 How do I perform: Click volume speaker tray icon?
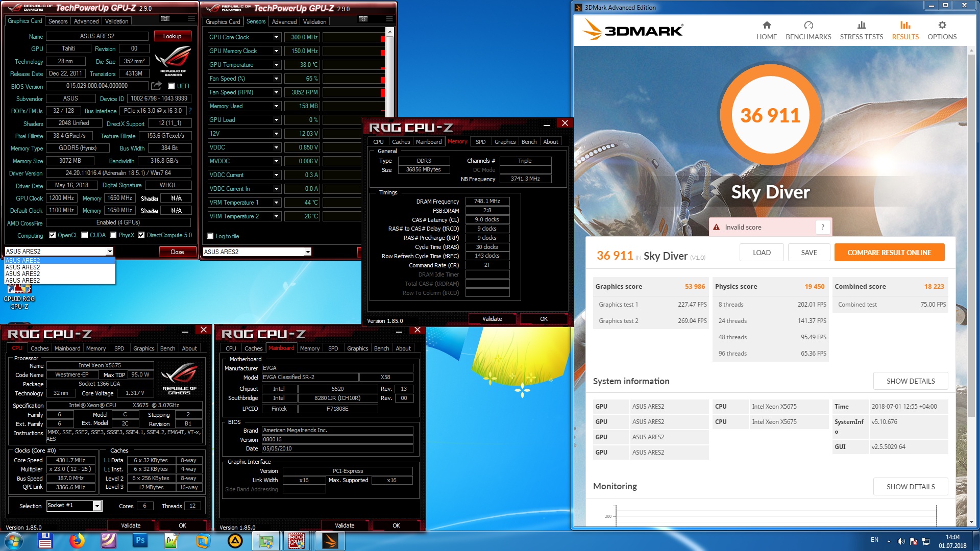pyautogui.click(x=901, y=541)
